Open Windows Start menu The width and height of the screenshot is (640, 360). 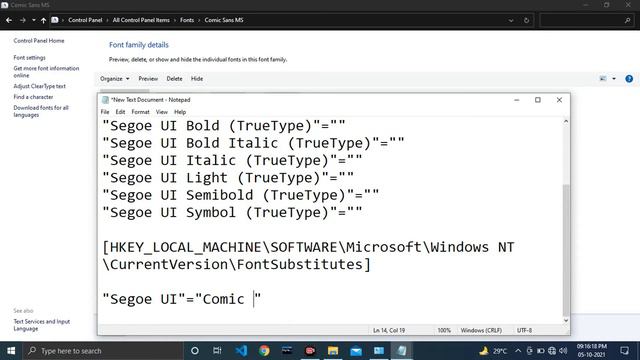[x=11, y=351]
